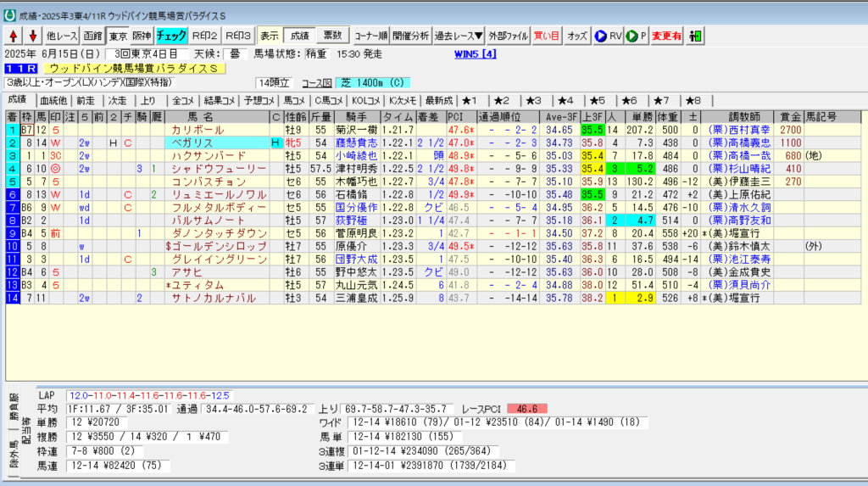Switch to the 除外馬 vertical tab
This screenshot has height=486, width=868.
14,454
